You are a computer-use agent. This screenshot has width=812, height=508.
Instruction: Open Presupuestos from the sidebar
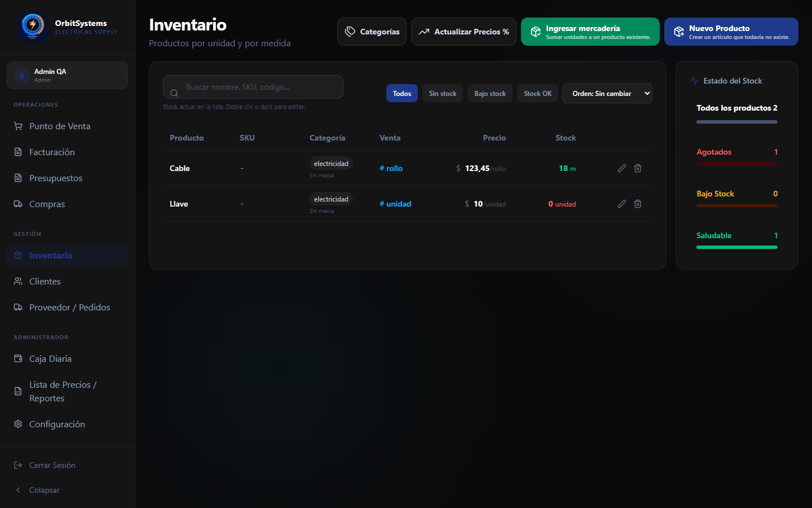[x=68, y=178]
